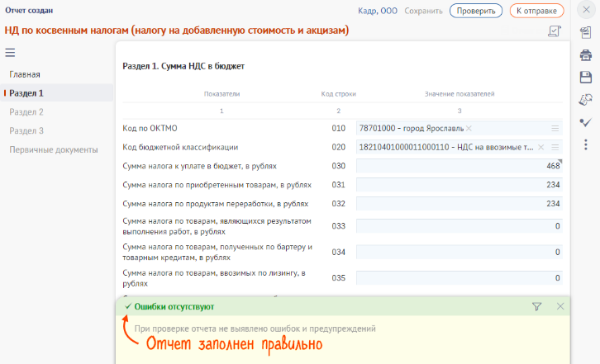
Task: Click the Сумма налога по приобретенным товарам label
Action: click(x=217, y=185)
